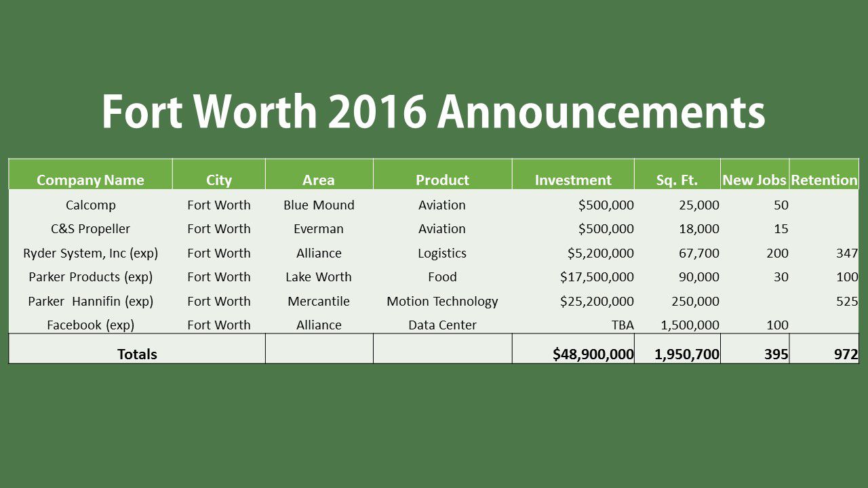This screenshot has height=488, width=868.
Task: Select the Retention column header
Action: coord(823,180)
